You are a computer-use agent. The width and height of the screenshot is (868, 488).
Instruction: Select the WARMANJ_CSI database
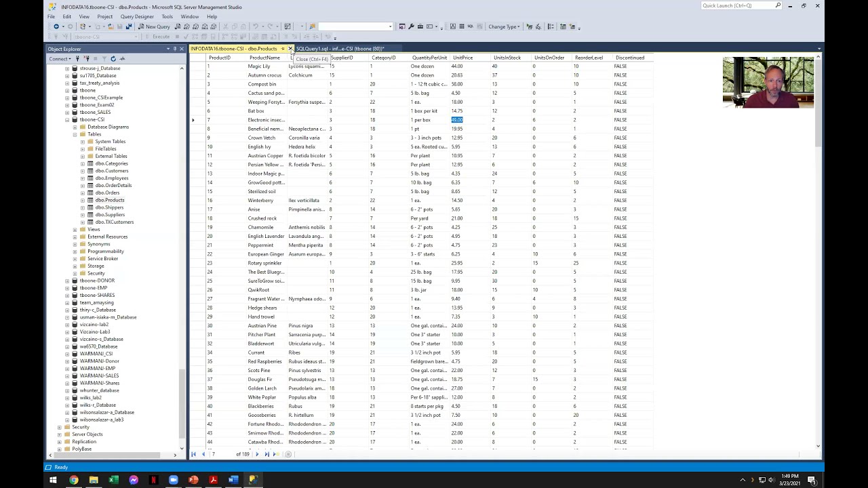tap(96, 354)
